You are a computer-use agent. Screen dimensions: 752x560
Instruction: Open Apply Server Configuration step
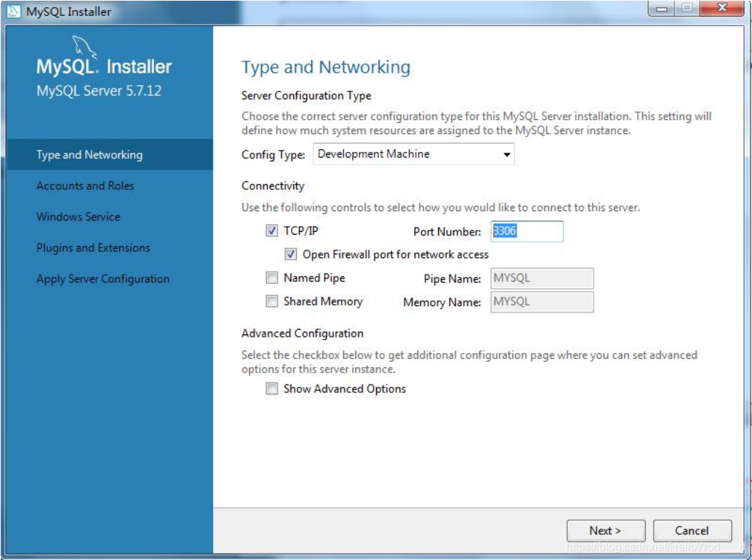[103, 279]
